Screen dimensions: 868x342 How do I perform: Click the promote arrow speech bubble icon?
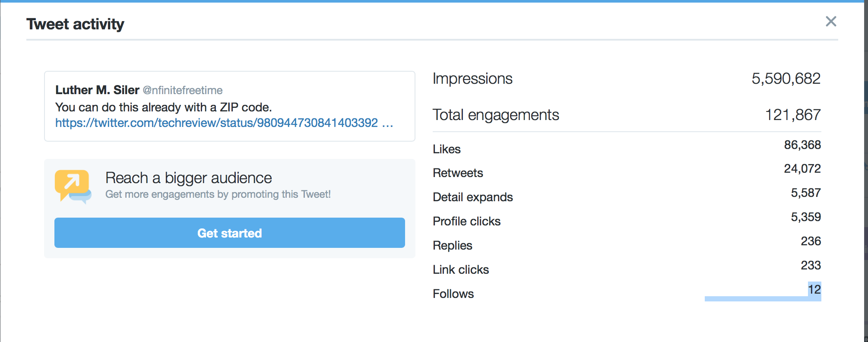click(x=73, y=186)
